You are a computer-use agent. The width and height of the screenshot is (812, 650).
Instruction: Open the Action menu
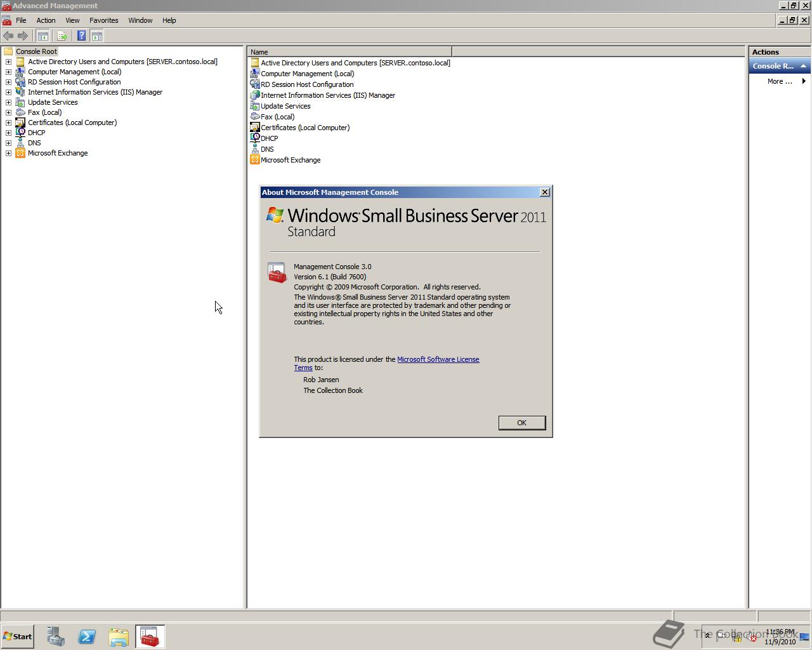[46, 20]
